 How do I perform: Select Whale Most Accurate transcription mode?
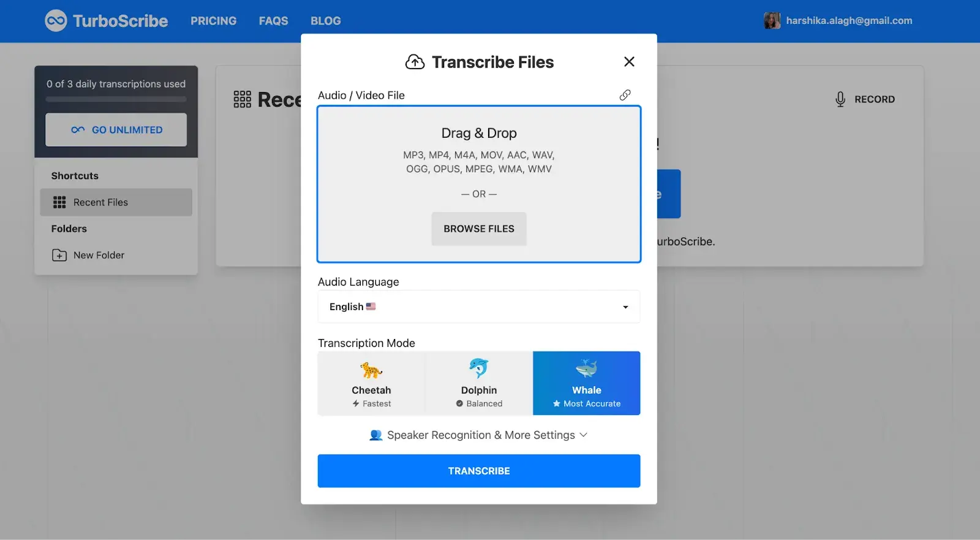tap(587, 383)
